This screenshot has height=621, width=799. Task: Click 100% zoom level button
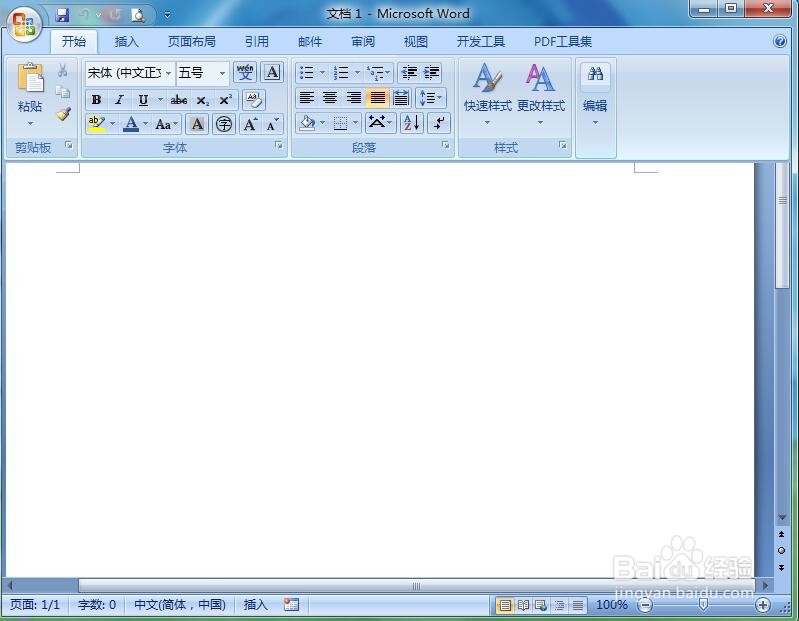[611, 605]
